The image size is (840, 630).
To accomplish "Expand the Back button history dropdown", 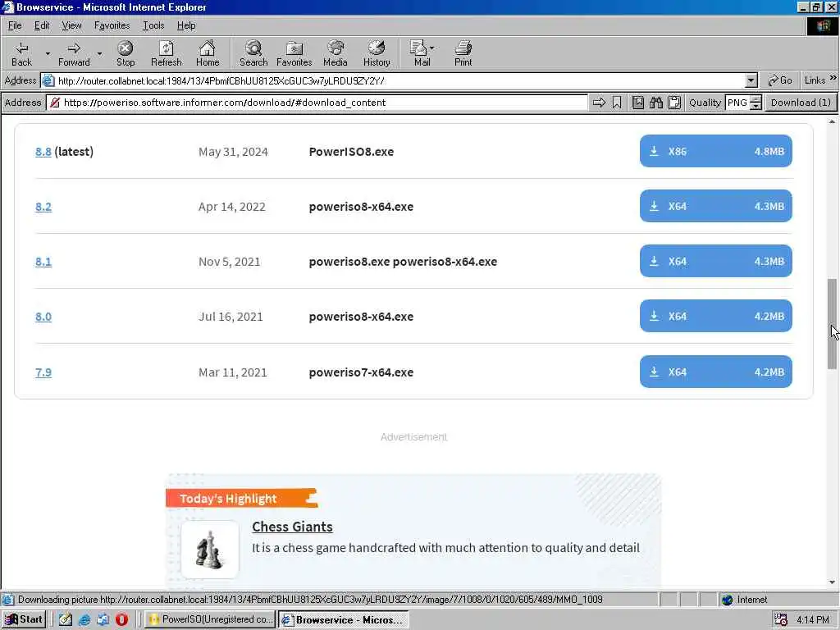I will 47,53.
